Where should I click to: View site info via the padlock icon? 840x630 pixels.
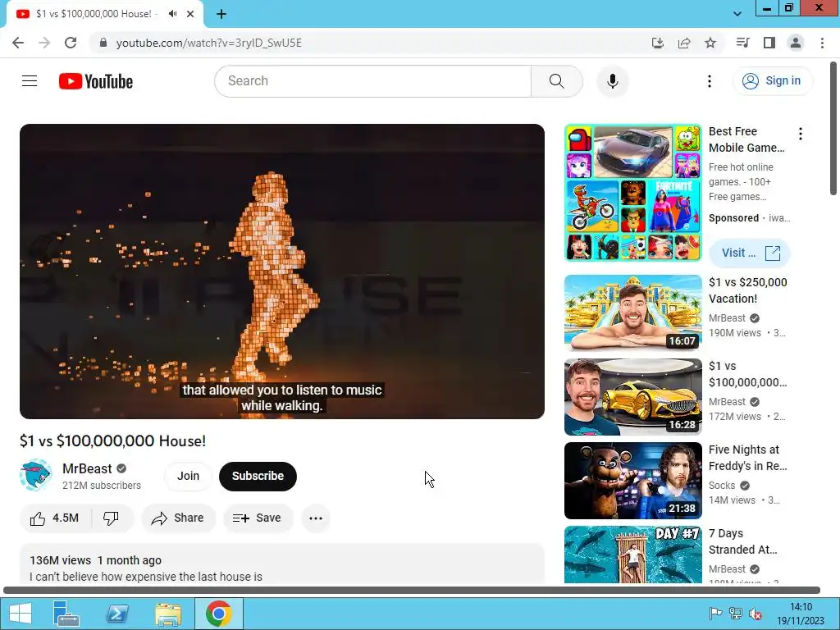(103, 43)
